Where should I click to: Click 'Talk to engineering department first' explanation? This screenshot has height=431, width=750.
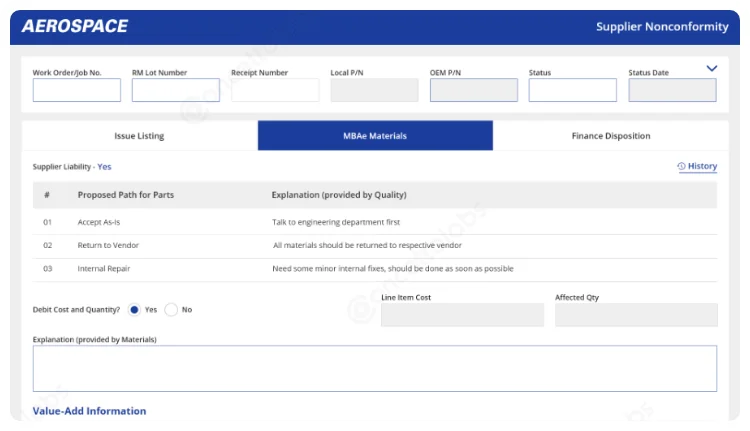tap(336, 222)
